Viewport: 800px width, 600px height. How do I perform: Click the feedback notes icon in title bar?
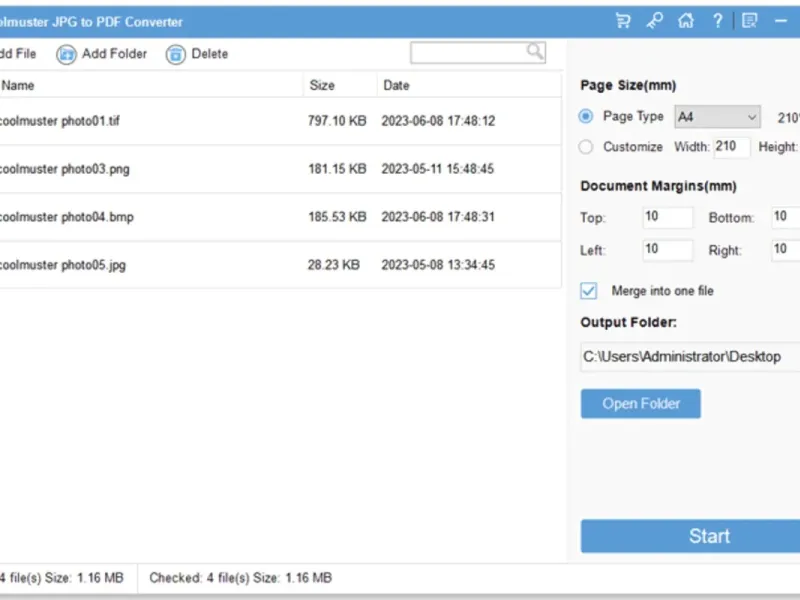coord(749,21)
